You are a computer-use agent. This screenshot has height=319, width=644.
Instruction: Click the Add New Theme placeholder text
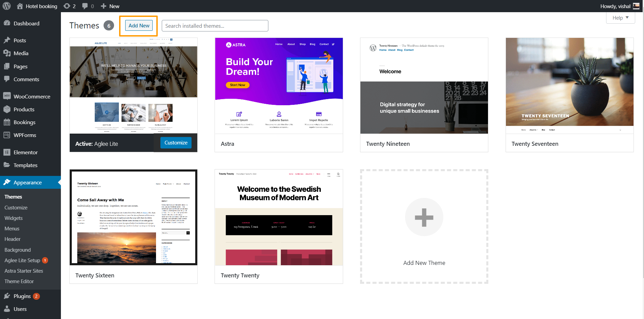pos(424,263)
